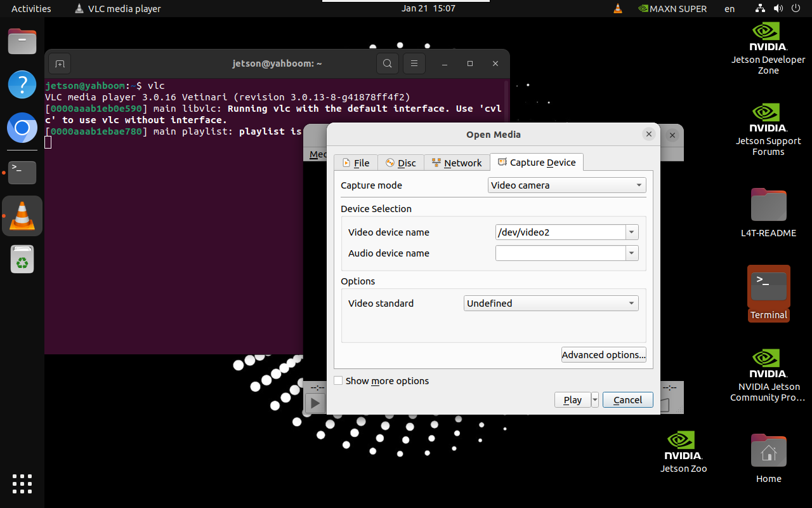Click the Open Media title bar

pos(493,134)
